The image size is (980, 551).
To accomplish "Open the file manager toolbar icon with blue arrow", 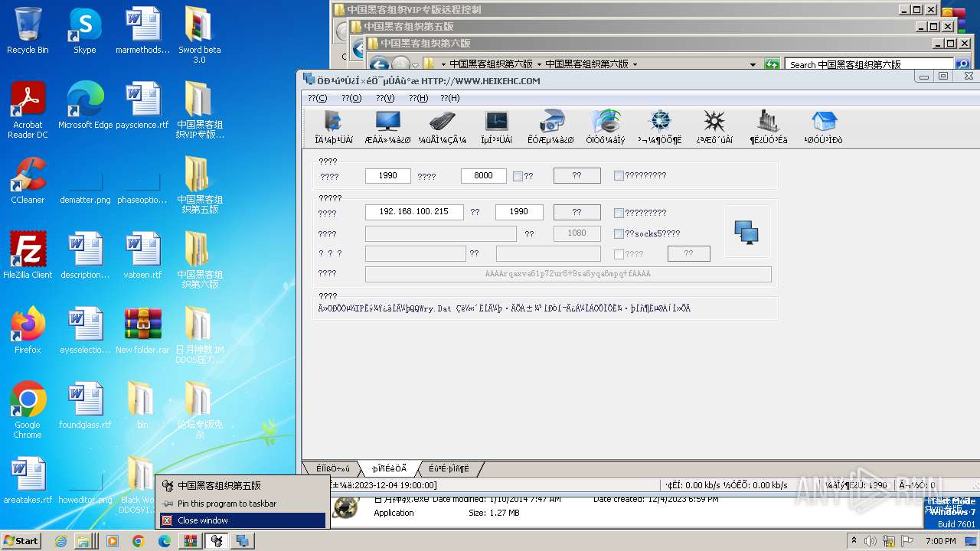I will click(334, 126).
